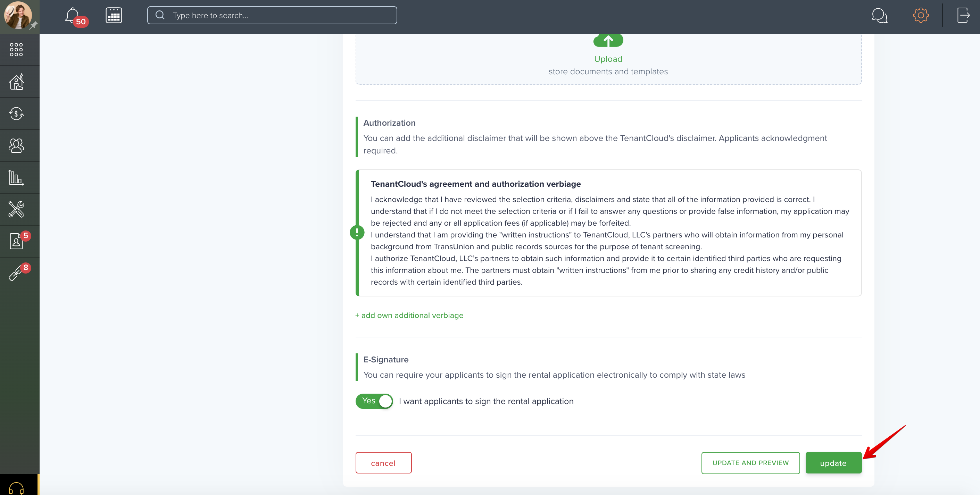Open the dashboard grid icon in the sidebar

tap(16, 50)
